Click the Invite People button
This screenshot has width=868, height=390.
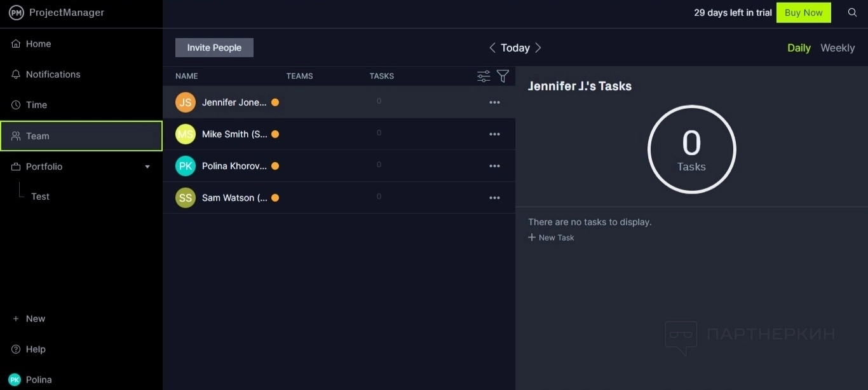(x=214, y=48)
